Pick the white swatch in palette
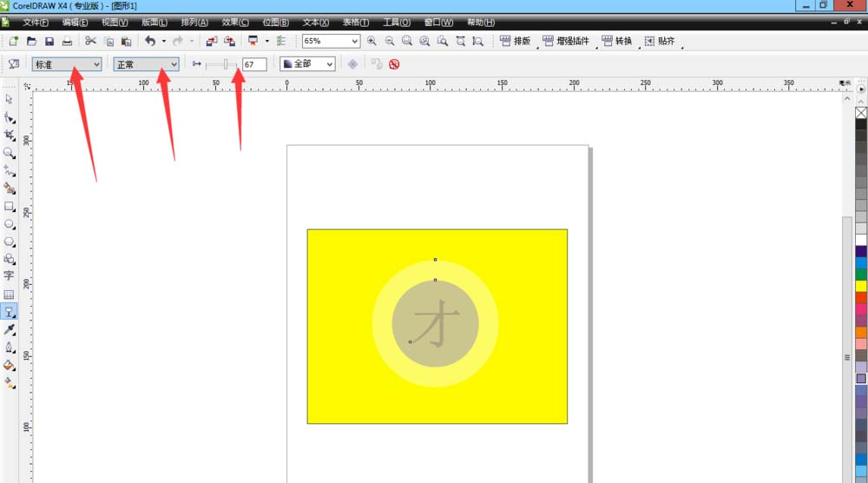The height and width of the screenshot is (483, 868). tap(861, 240)
